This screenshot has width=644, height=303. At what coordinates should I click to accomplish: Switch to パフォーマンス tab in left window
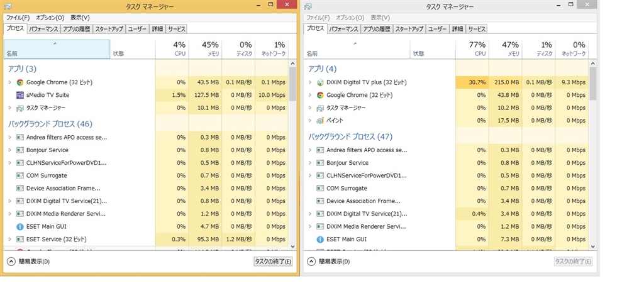(44, 29)
